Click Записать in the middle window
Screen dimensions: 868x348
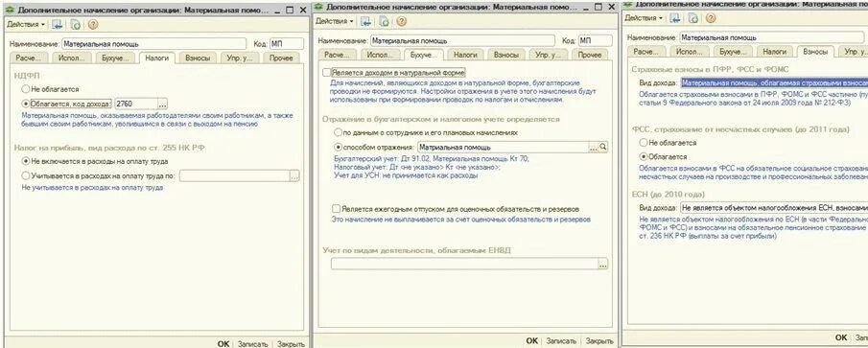coord(561,340)
